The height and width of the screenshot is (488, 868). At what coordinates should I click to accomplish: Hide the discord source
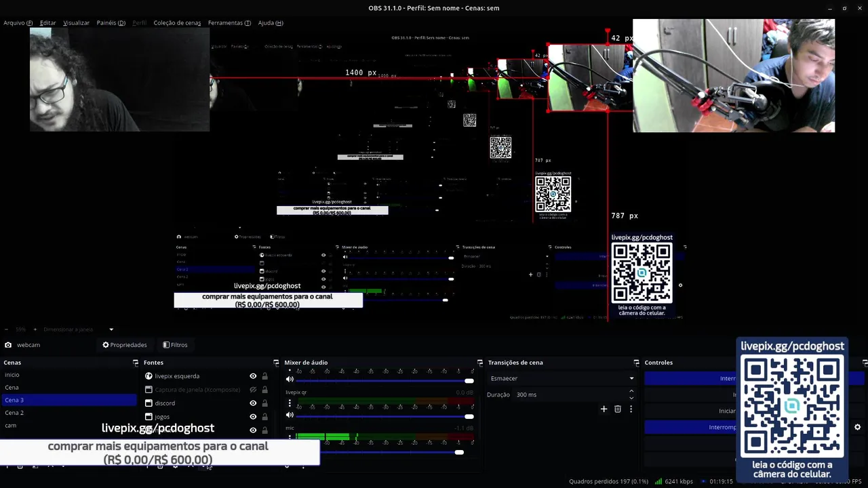point(253,403)
